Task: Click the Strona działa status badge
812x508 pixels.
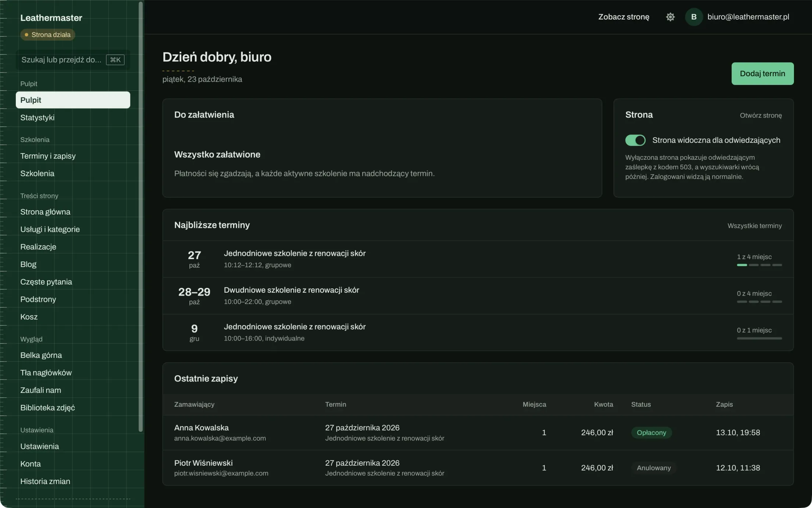Action: (47, 35)
